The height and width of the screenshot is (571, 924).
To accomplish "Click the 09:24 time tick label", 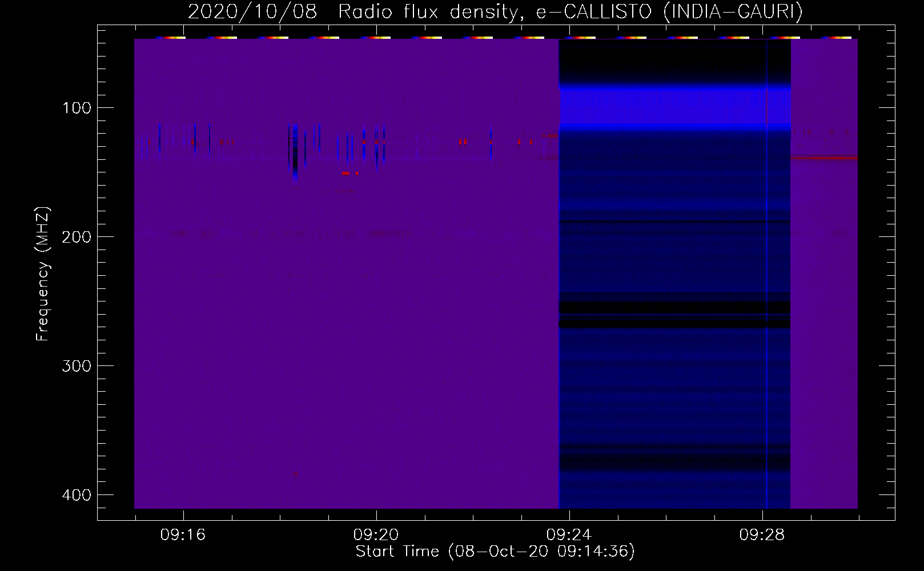I will point(569,535).
